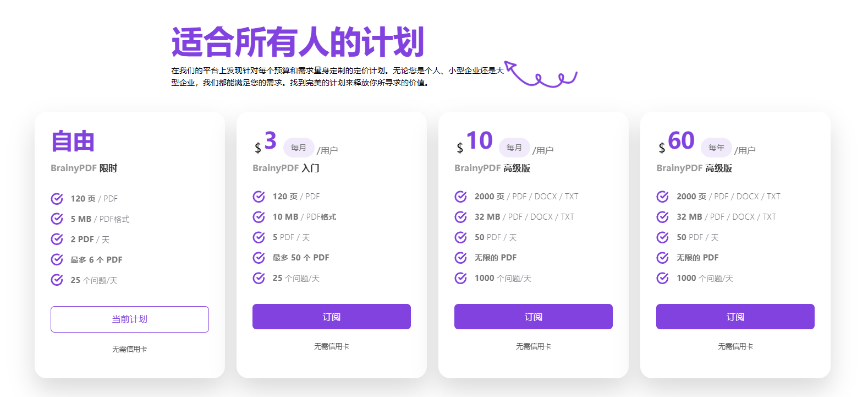The width and height of the screenshot is (868, 397).
Task: Click check icon beside "2000 页" in $60 card
Action: (x=663, y=197)
